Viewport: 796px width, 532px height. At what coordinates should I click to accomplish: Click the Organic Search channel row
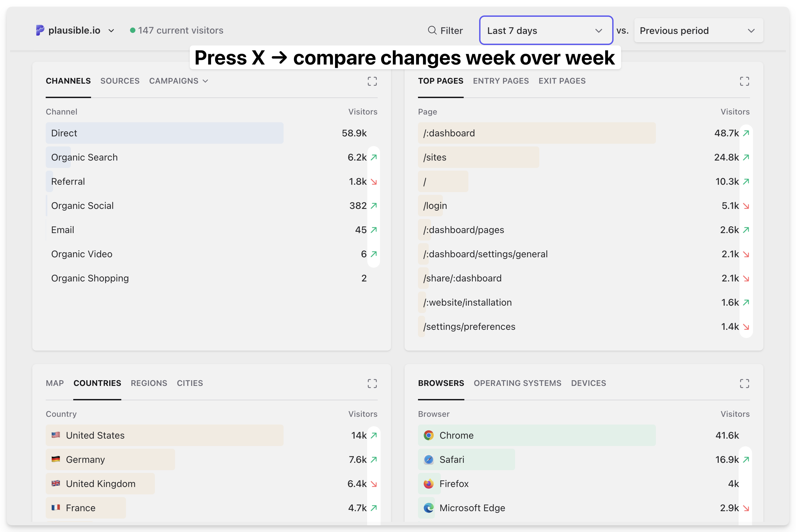point(85,158)
